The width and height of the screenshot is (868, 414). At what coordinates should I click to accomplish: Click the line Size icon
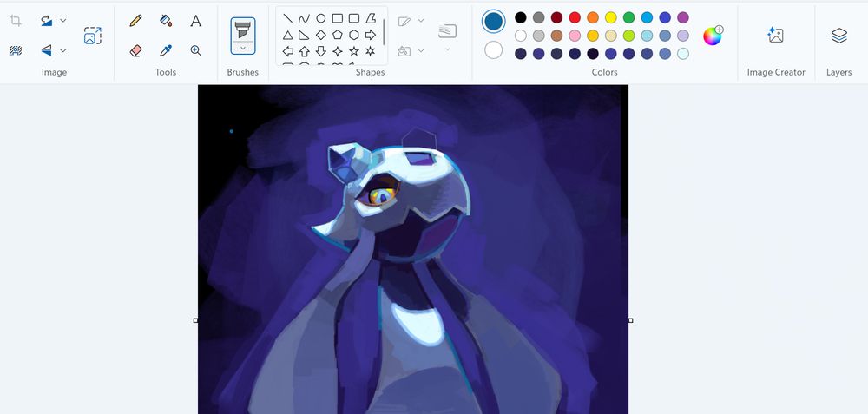point(447,31)
